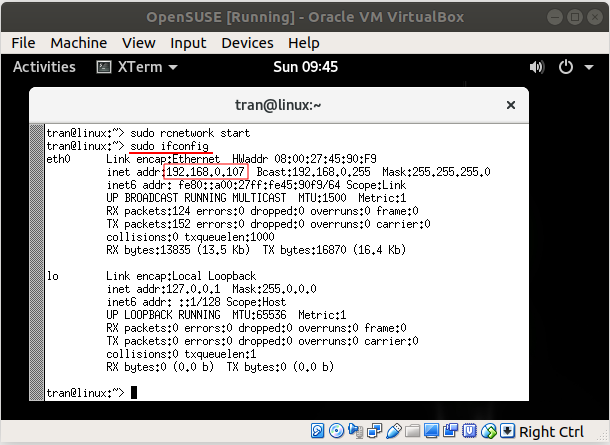610x445 pixels.
Task: Toggle the mouse integration status icon
Action: coord(489,431)
